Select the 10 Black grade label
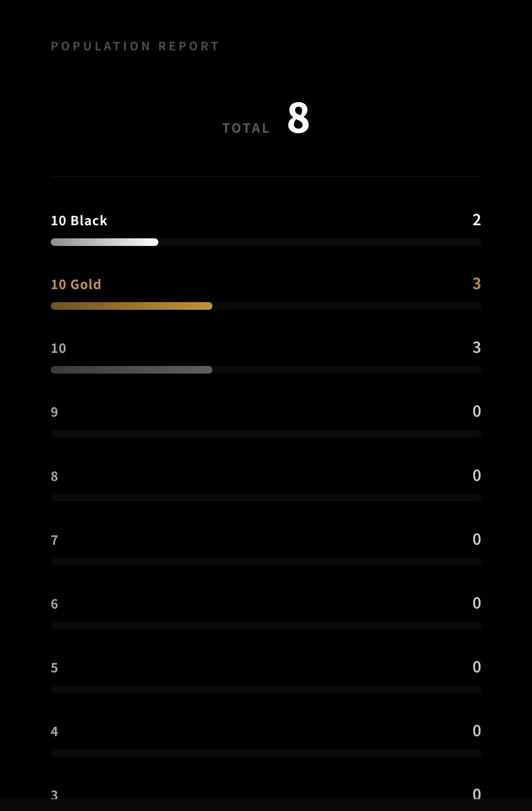532x811 pixels. (x=79, y=221)
